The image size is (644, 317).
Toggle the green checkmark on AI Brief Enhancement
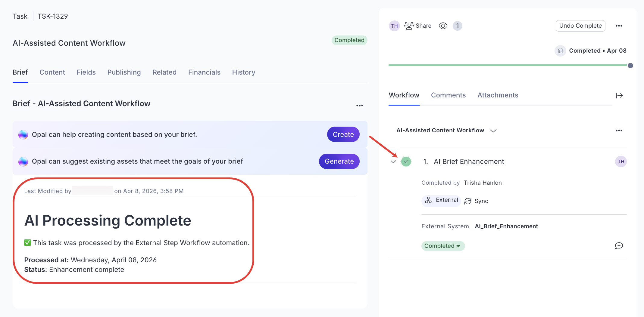pyautogui.click(x=406, y=162)
